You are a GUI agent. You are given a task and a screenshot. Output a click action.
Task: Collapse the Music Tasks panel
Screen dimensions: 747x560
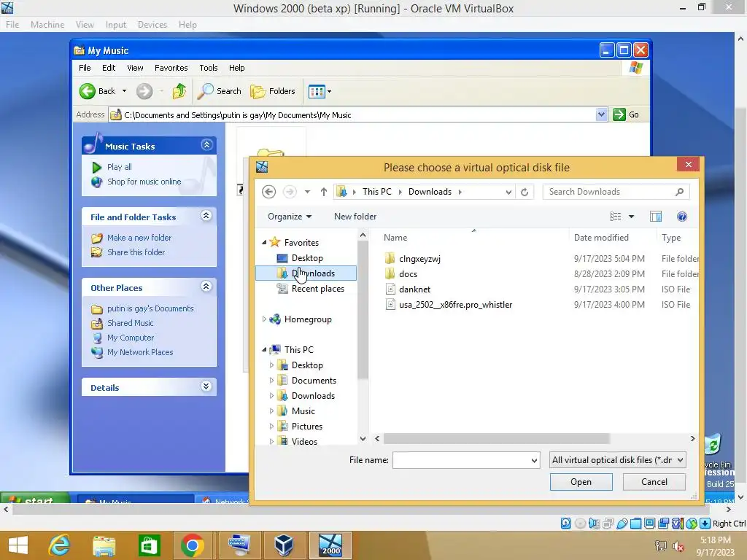[x=206, y=145]
